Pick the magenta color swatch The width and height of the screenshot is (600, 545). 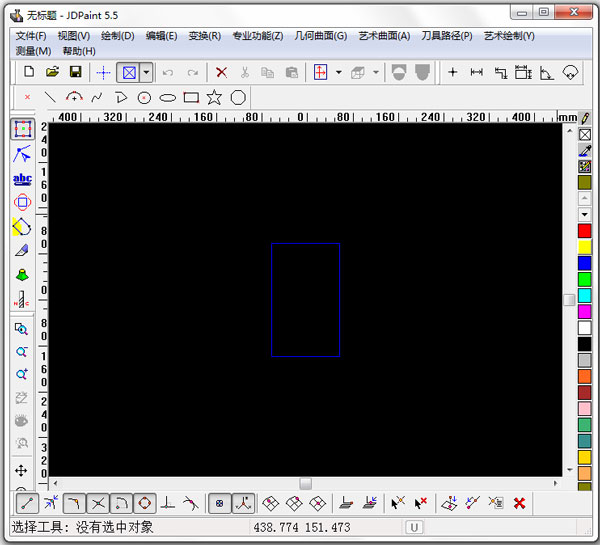click(x=584, y=312)
